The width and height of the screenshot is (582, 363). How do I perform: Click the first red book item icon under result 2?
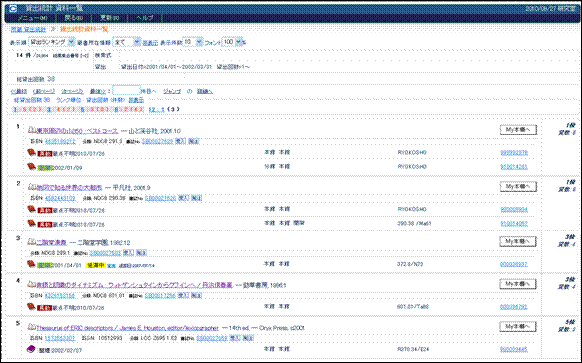click(x=32, y=209)
